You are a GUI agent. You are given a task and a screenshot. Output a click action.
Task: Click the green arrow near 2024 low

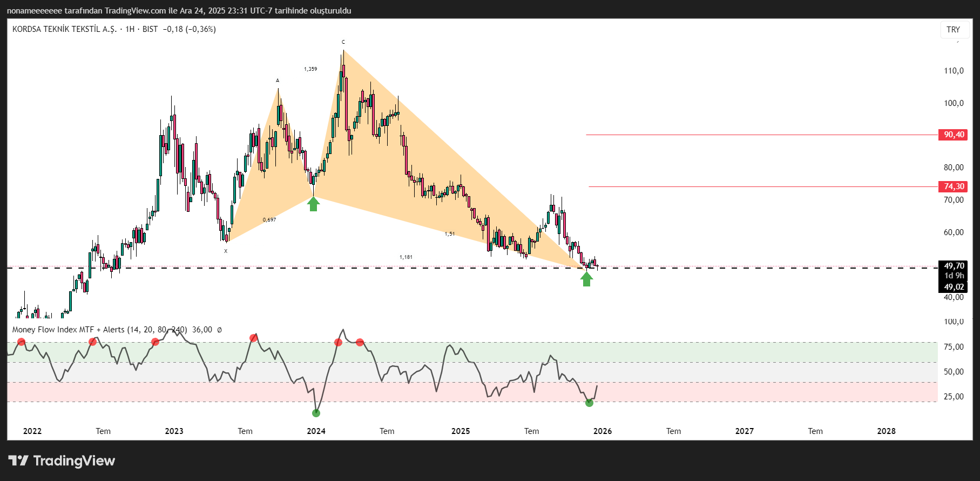click(313, 204)
